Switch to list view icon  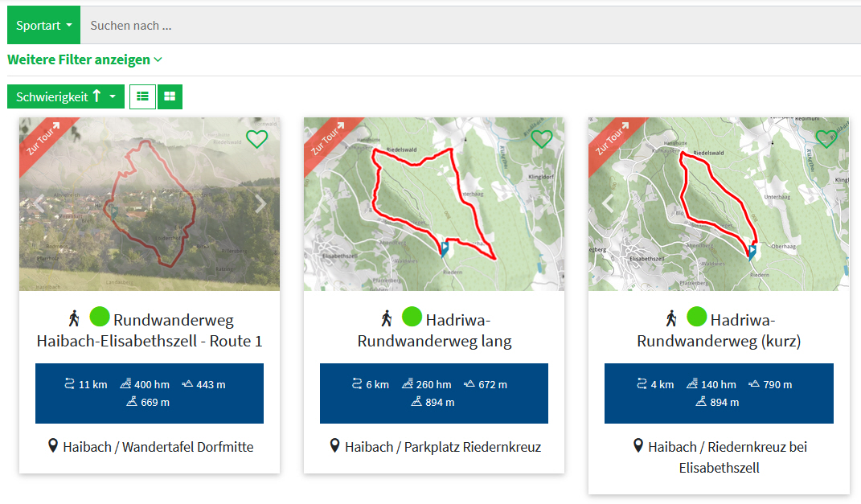pyautogui.click(x=142, y=96)
